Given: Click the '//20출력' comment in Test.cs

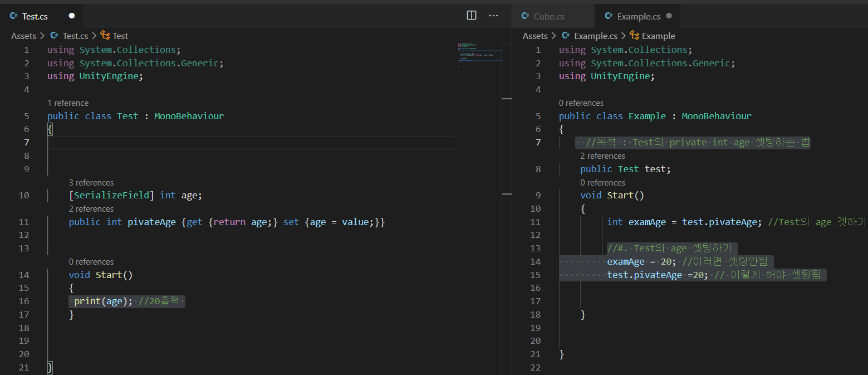Looking at the screenshot, I should [x=159, y=301].
